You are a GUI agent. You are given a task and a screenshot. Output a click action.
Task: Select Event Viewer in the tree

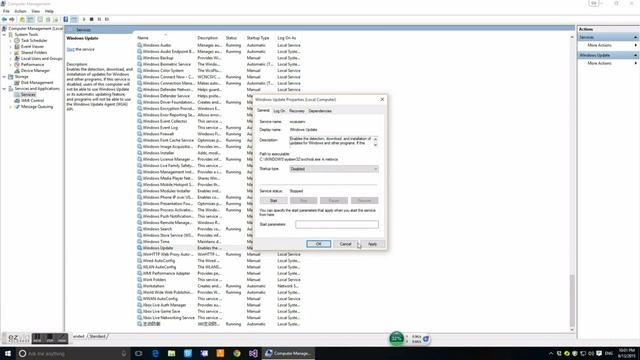[x=32, y=47]
